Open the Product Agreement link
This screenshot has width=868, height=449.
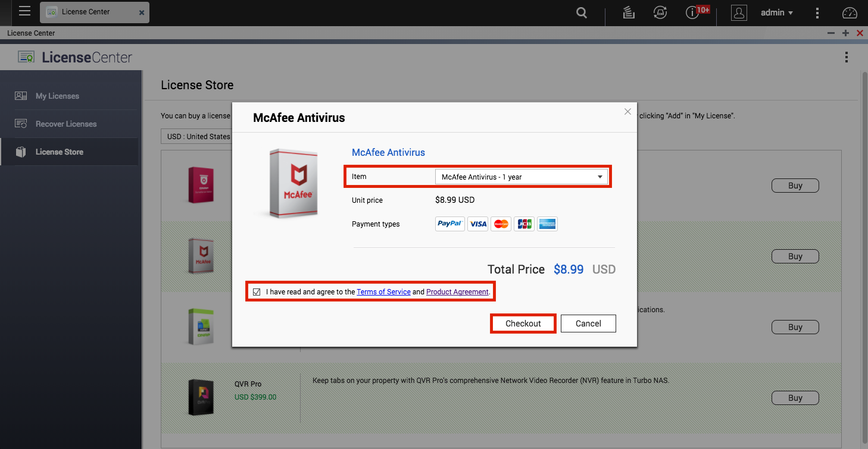[457, 292]
